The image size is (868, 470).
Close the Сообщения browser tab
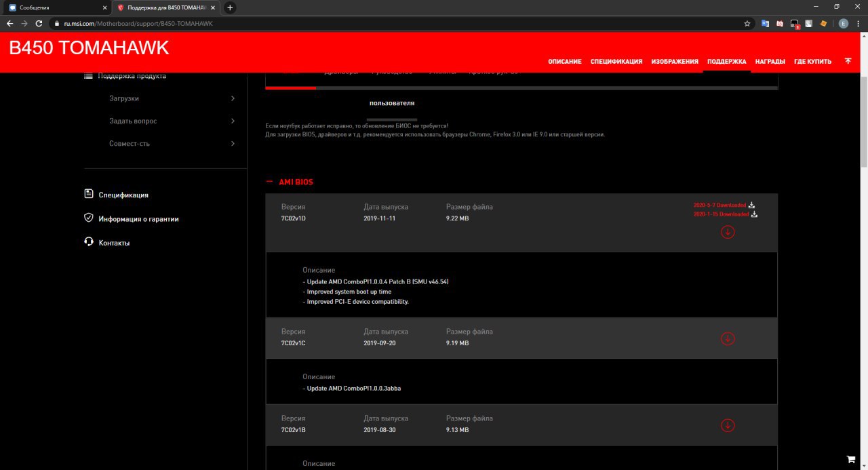click(x=104, y=7)
